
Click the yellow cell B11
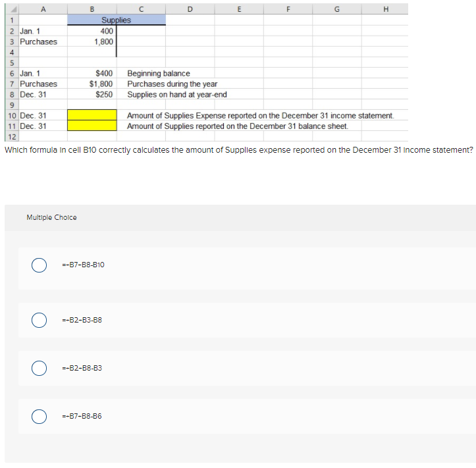coord(92,126)
